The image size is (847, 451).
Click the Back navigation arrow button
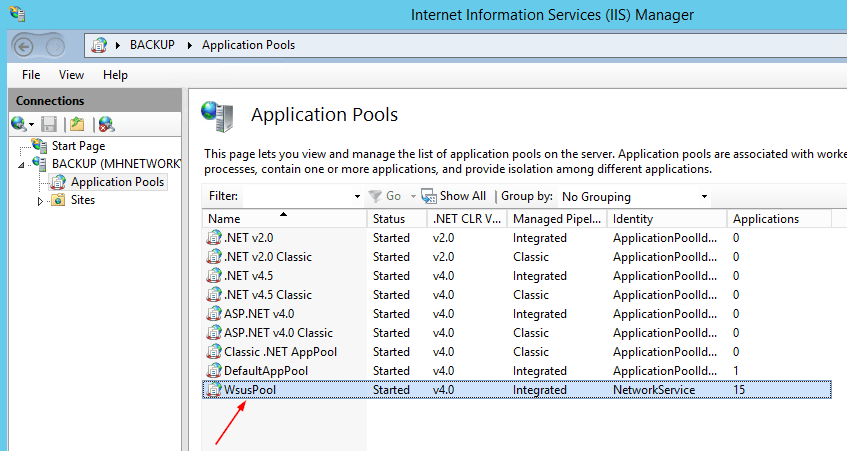tap(23, 47)
